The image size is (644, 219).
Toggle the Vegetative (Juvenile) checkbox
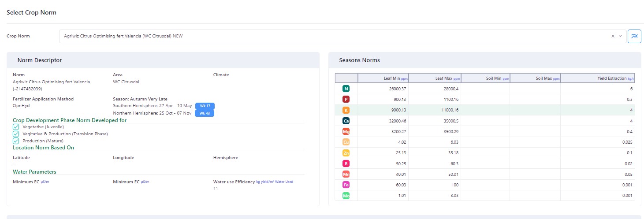[x=16, y=127]
